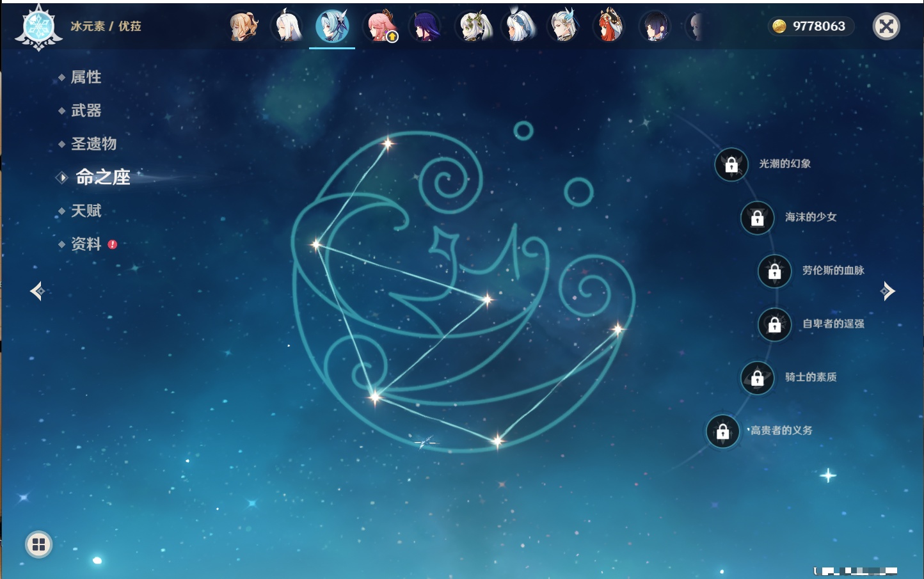924x579 pixels.
Task: Select the purple-haired character portrait
Action: (x=426, y=26)
